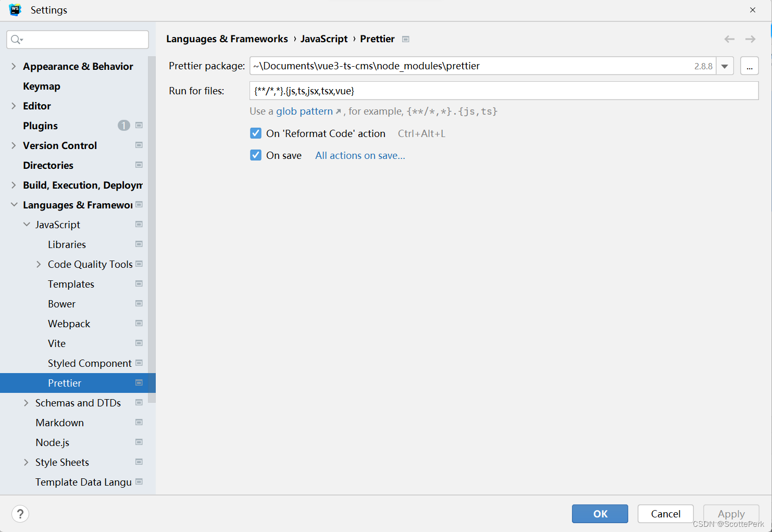Click project icon beside Webpack row
The image size is (772, 532).
[x=139, y=323]
